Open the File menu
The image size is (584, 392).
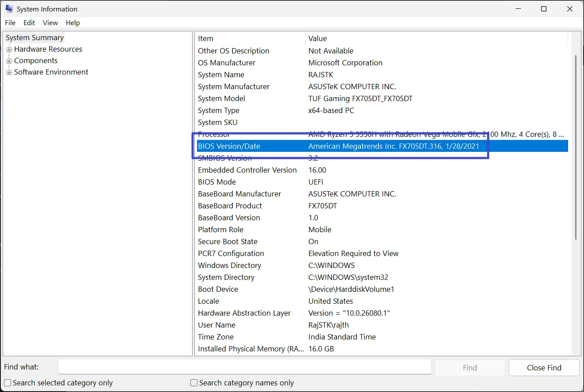coord(10,23)
